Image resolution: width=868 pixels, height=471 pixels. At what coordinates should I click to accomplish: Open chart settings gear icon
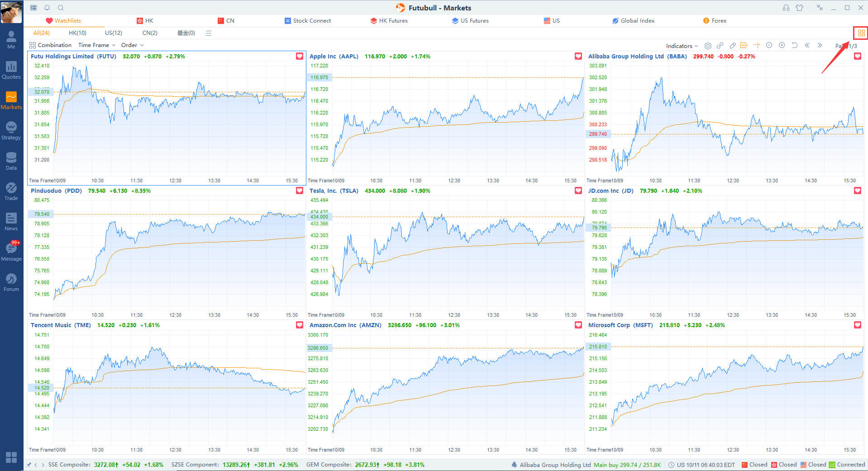point(708,46)
